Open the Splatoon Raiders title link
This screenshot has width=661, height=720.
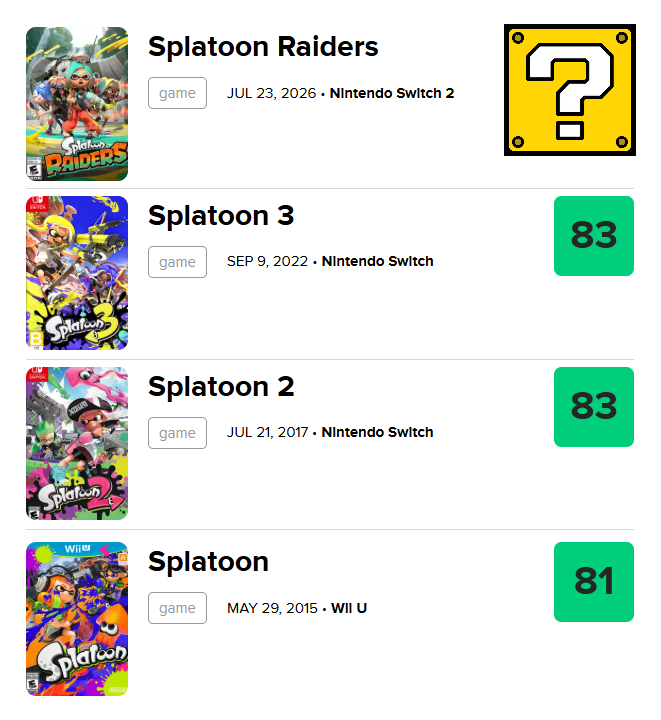pyautogui.click(x=263, y=47)
